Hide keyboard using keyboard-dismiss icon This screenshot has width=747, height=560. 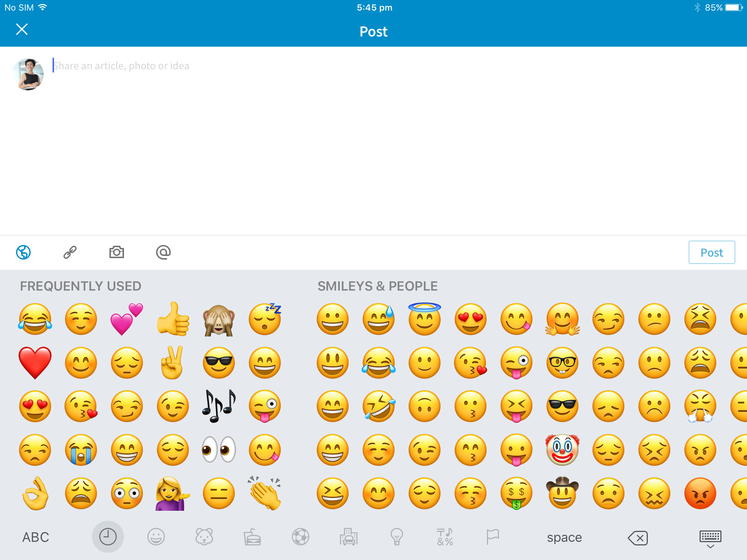coord(710,538)
